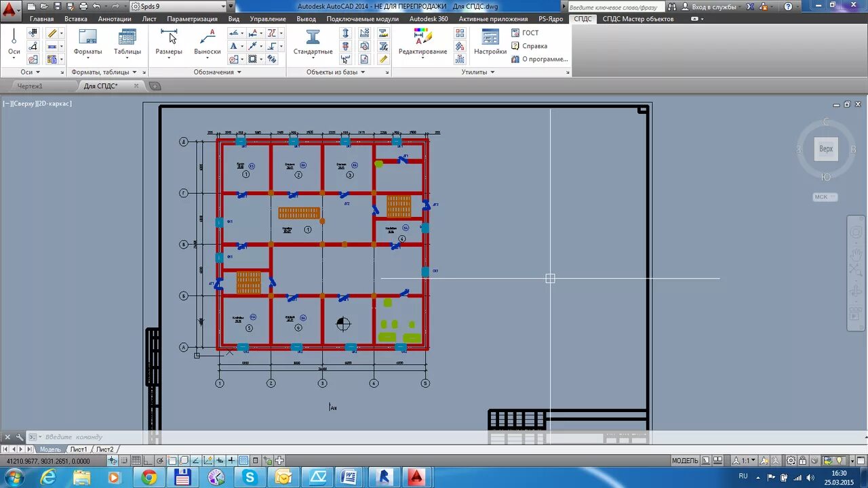
Task: Switch to the Лист1 layout tab
Action: coord(79,449)
